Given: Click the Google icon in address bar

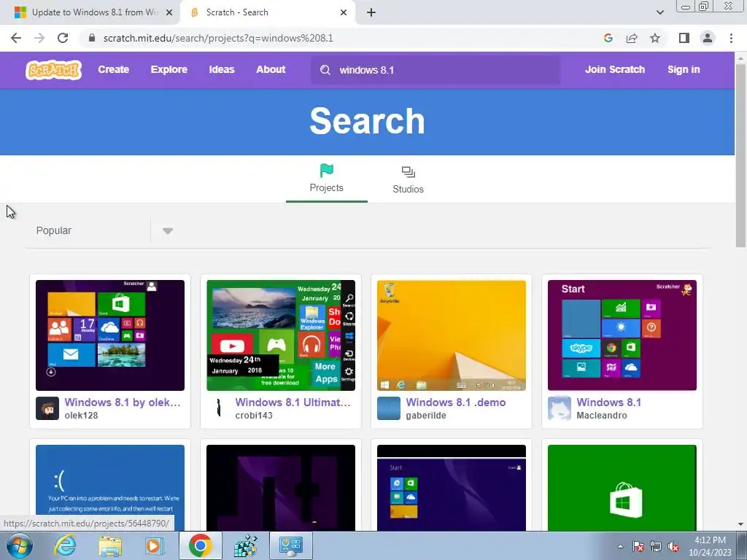Looking at the screenshot, I should coord(608,38).
